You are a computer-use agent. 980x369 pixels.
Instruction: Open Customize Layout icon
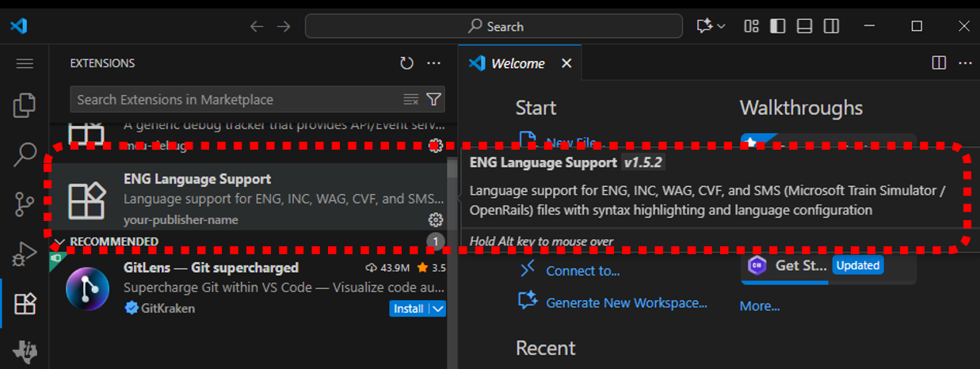[751, 26]
